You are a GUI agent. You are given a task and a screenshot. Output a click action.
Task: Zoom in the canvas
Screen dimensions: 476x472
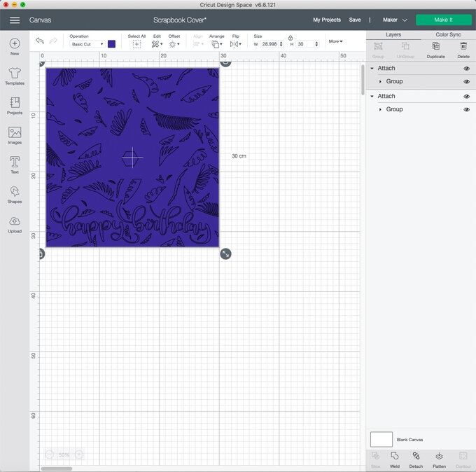(79, 454)
